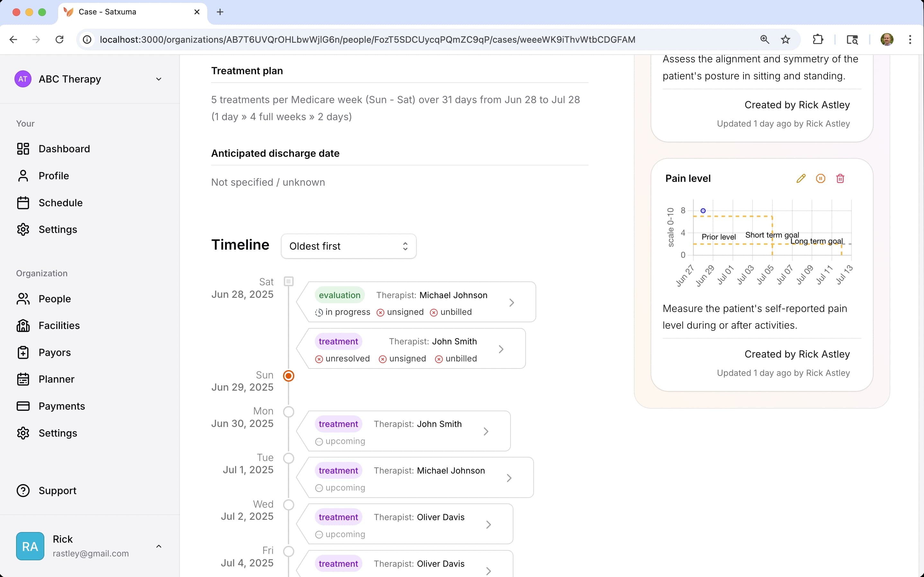Delete Pain level with the trash icon
Image resolution: width=924 pixels, height=577 pixels.
pyautogui.click(x=840, y=179)
